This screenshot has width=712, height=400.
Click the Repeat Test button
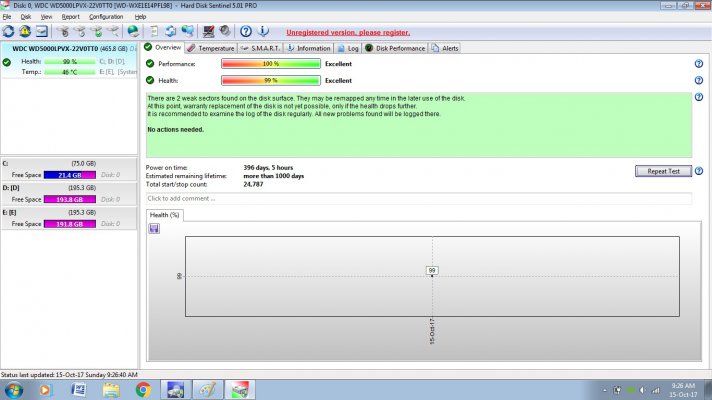click(x=663, y=171)
